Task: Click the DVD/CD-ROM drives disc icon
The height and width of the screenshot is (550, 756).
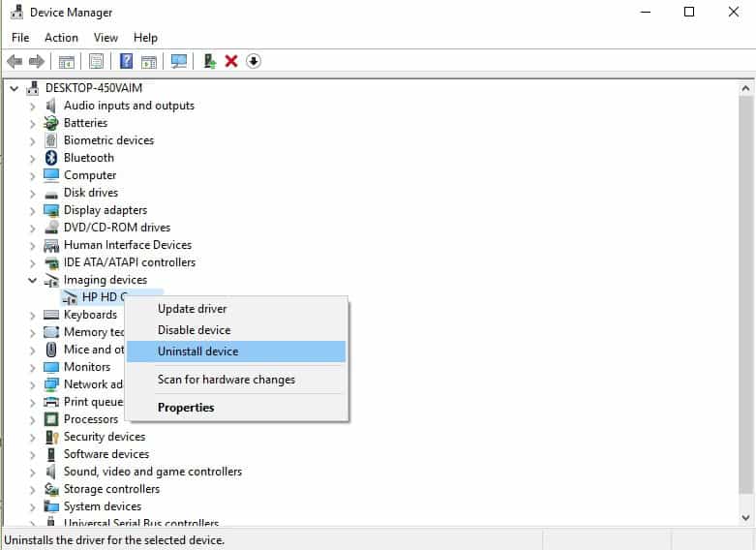Action: coord(51,228)
